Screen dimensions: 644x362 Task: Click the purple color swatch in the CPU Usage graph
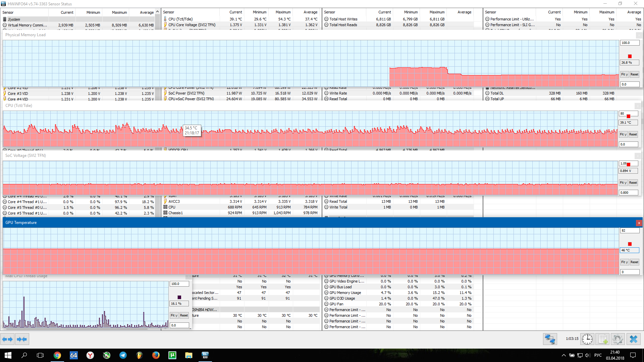coord(179,297)
